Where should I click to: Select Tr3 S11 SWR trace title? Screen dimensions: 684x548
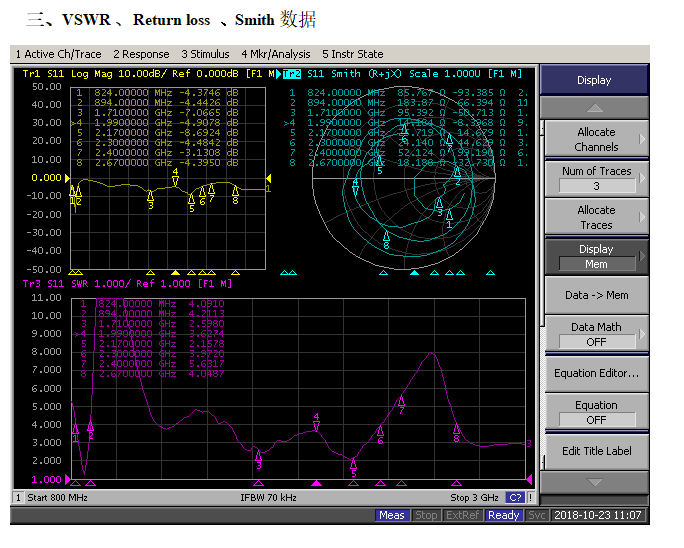[127, 284]
